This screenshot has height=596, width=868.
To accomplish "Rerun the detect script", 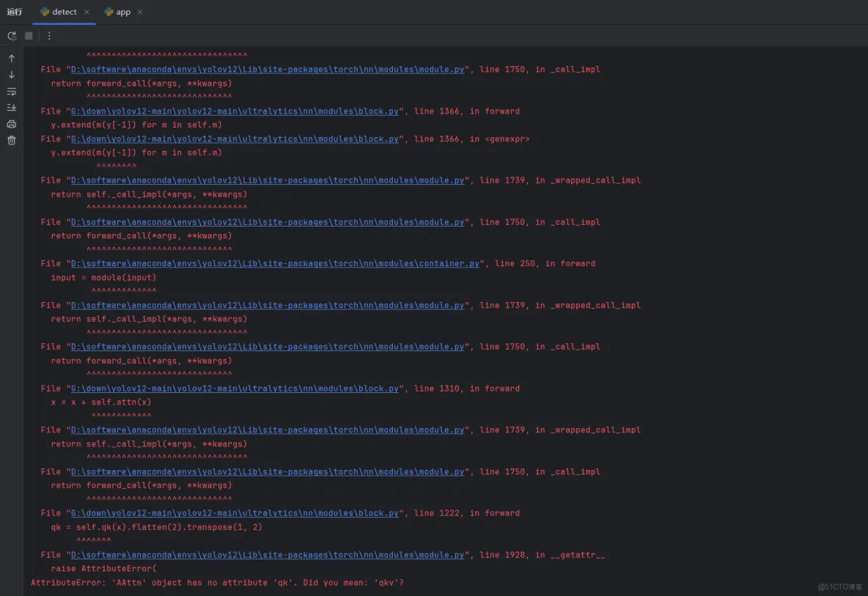I will pyautogui.click(x=12, y=35).
